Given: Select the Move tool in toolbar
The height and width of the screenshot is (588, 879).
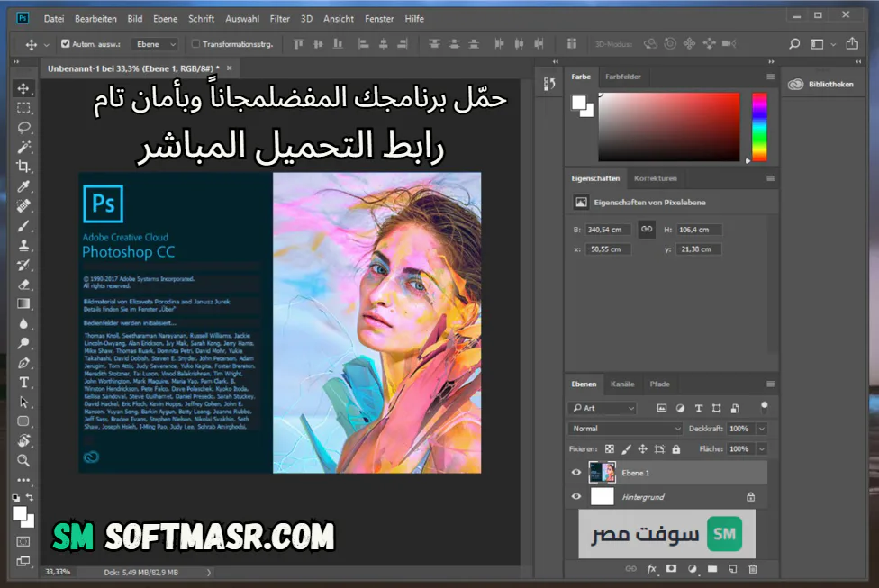Looking at the screenshot, I should (x=23, y=88).
